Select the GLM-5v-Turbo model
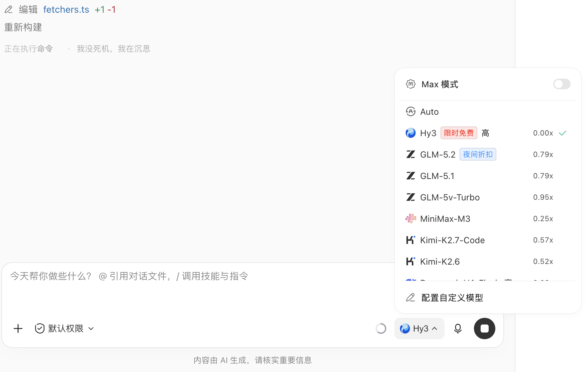Viewport: 588px width, 372px height. click(488, 197)
